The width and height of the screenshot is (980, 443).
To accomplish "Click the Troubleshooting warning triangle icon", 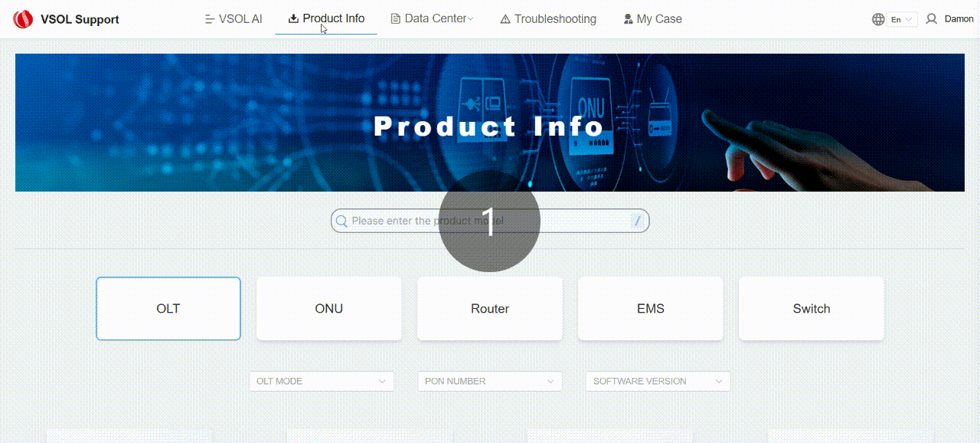I will 505,19.
